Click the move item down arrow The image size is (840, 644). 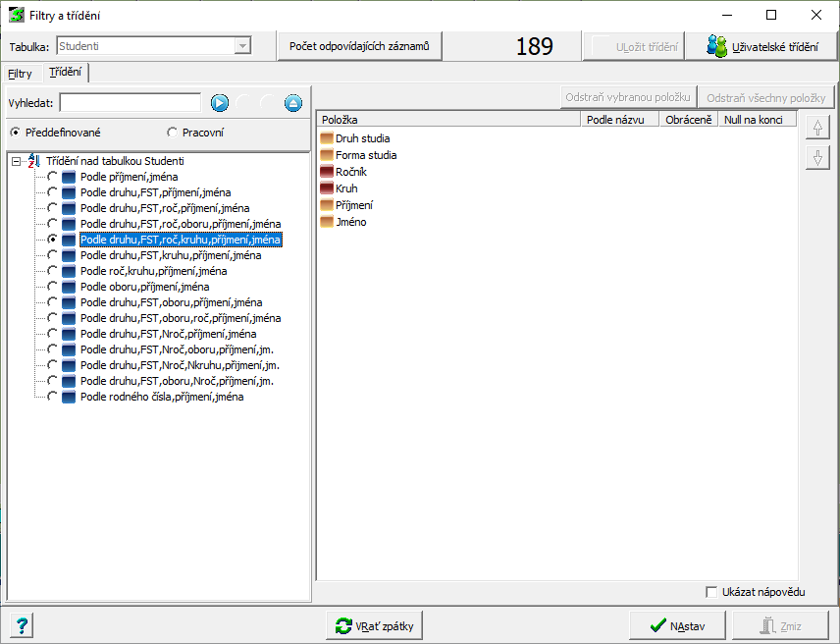click(816, 157)
